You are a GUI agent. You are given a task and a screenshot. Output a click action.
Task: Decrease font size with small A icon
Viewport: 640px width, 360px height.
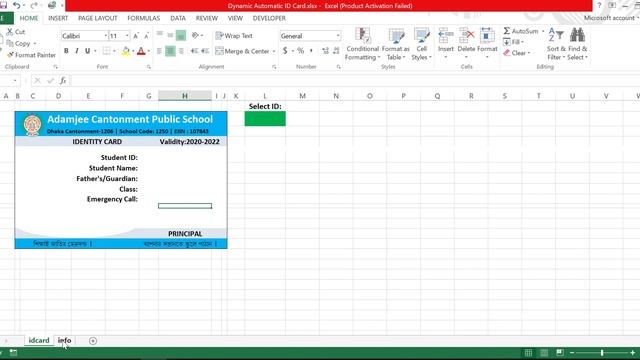pyautogui.click(x=146, y=36)
